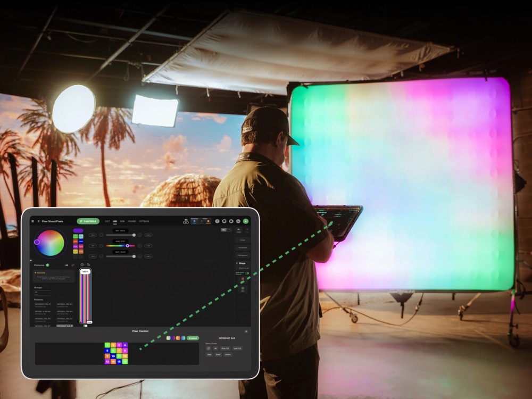
Task: Choose the yellow preset color swatch
Action: pyautogui.click(x=76, y=252)
